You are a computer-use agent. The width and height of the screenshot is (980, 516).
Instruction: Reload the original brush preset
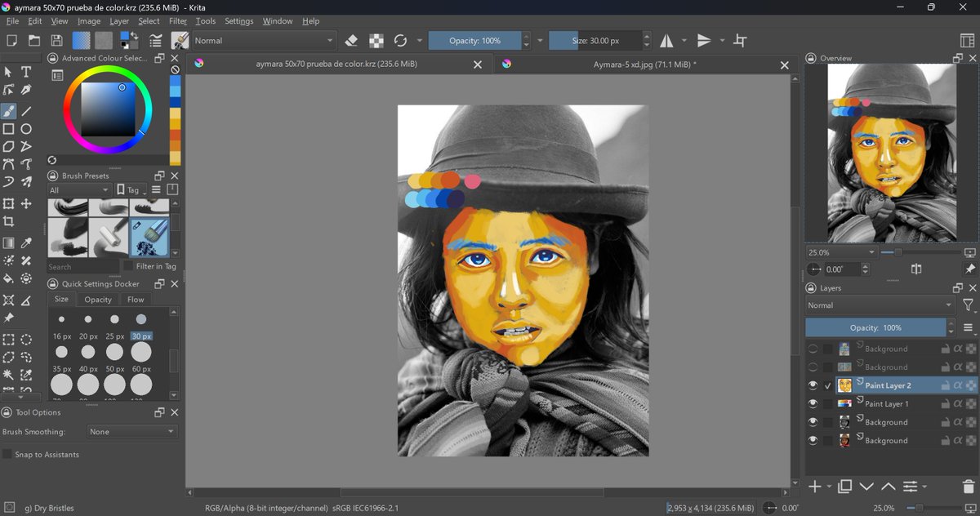pyautogui.click(x=400, y=40)
